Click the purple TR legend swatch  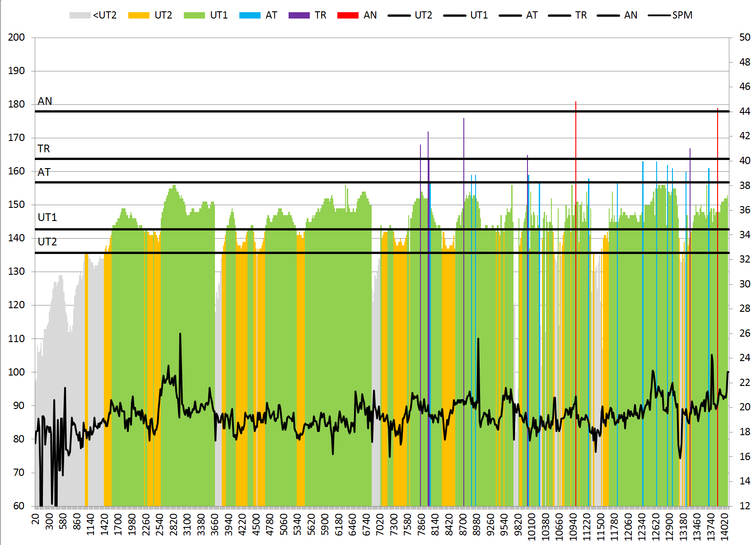point(299,15)
